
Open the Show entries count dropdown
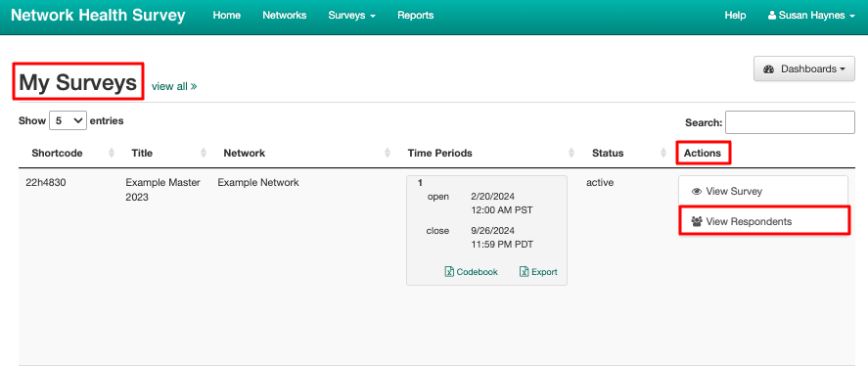pos(69,120)
